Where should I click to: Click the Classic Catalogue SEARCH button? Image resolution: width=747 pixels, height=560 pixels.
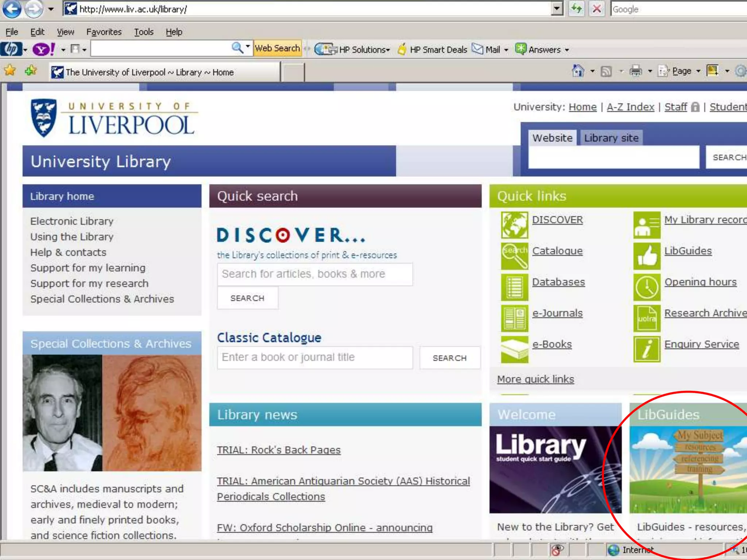[449, 358]
